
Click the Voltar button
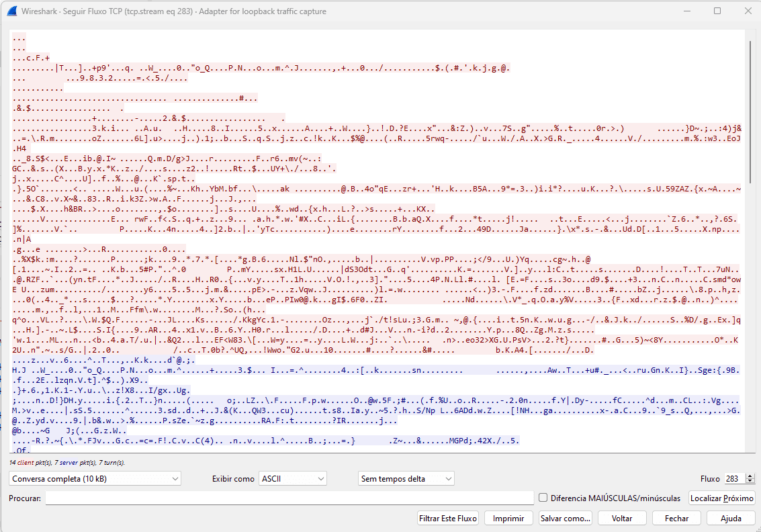[x=622, y=519]
